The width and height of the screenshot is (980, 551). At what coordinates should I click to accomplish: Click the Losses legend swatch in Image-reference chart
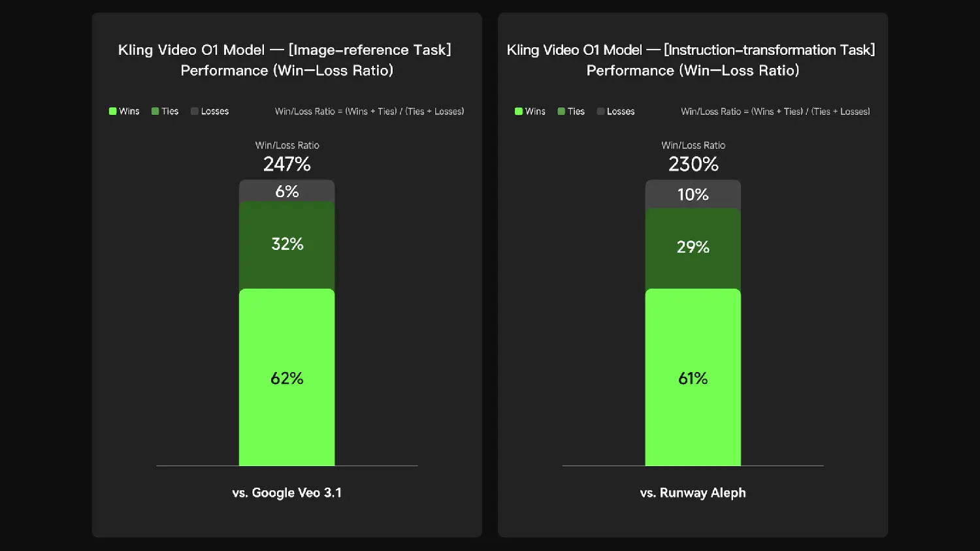coord(195,112)
